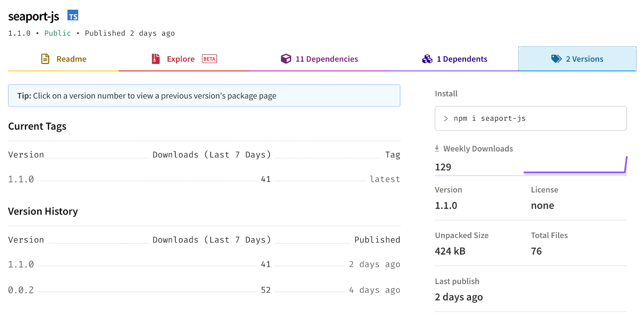The width and height of the screenshot is (644, 320).
Task: Click the BETA badge next to Explore
Action: tap(209, 59)
